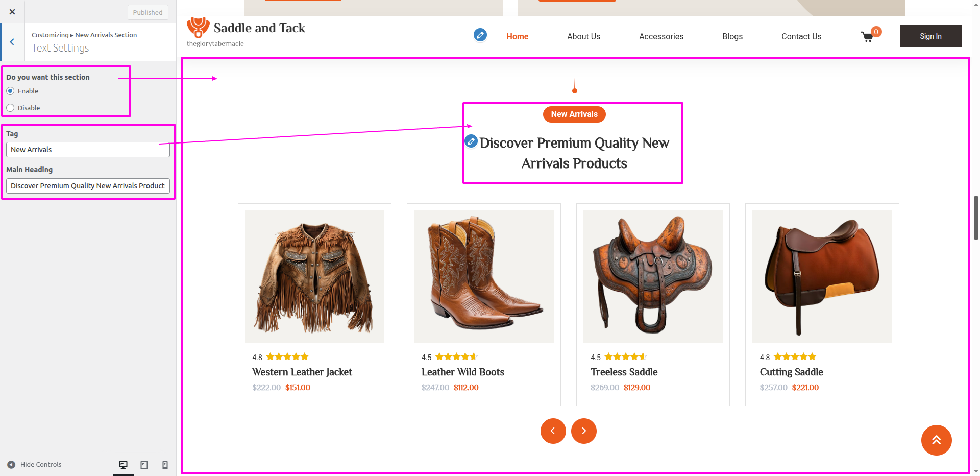Click the scroll-to-top arrow button
This screenshot has height=476, width=980.
coord(936,440)
